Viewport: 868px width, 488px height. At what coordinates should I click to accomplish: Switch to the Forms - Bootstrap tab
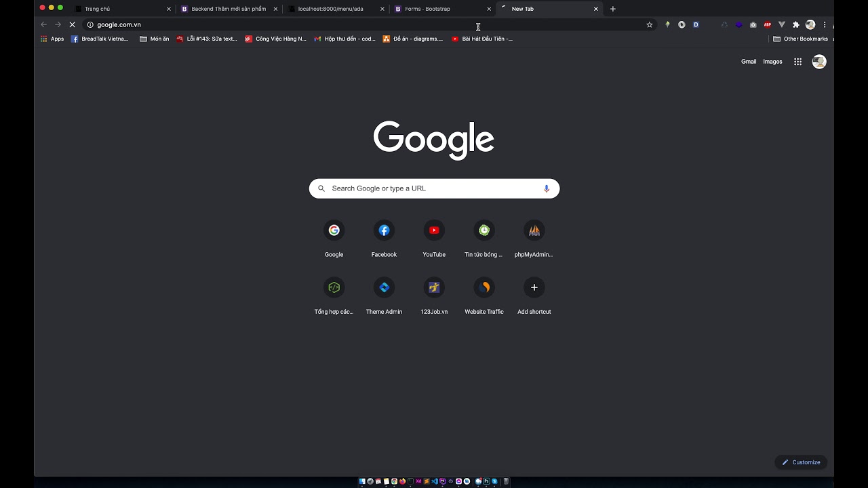(441, 9)
